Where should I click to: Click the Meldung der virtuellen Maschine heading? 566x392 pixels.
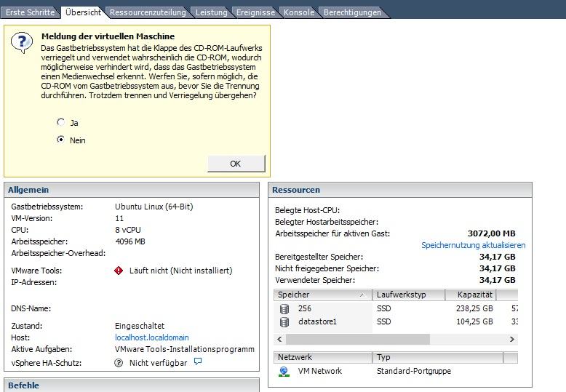coord(108,36)
